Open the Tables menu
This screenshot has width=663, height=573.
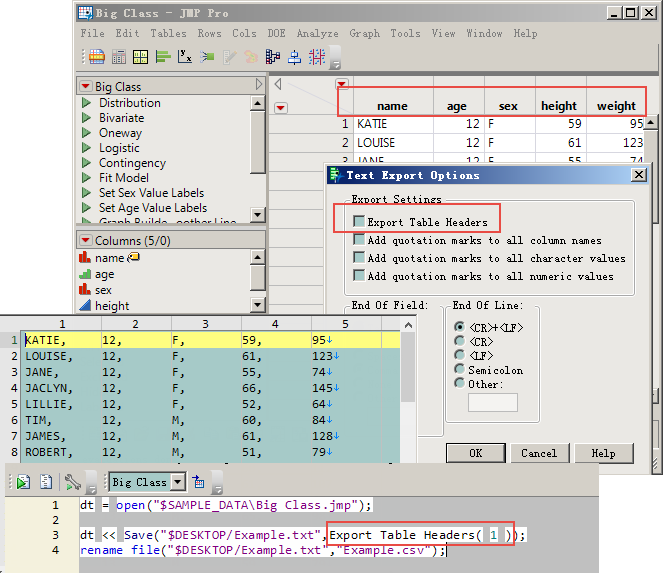(169, 33)
